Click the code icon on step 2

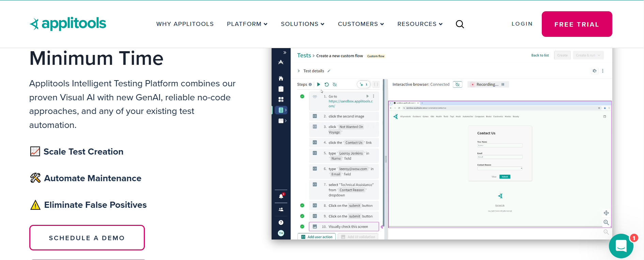click(x=315, y=116)
